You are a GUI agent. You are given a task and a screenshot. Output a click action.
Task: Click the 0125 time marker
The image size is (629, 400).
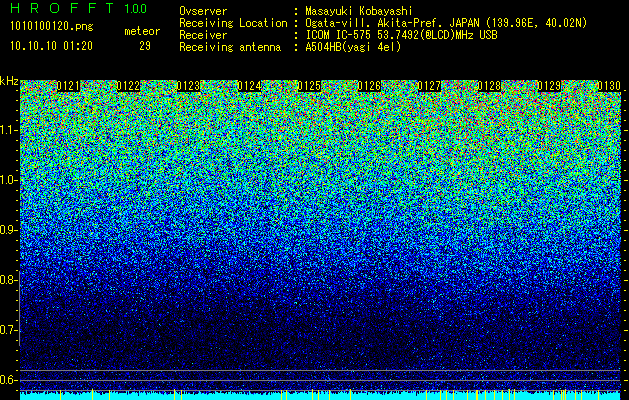309,86
